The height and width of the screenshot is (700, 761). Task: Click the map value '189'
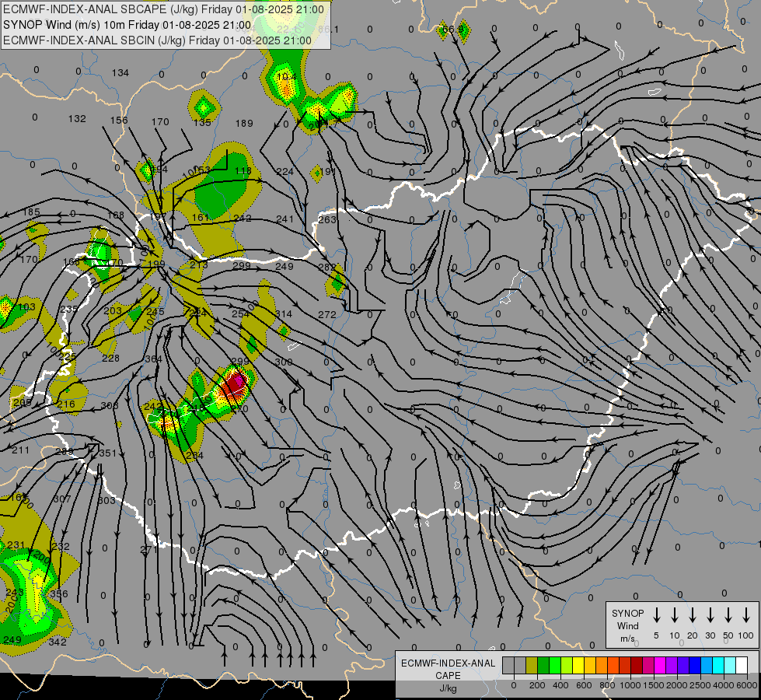(244, 124)
